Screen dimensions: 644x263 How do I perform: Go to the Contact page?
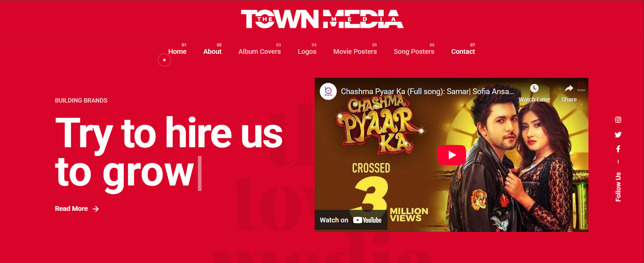pyautogui.click(x=463, y=51)
